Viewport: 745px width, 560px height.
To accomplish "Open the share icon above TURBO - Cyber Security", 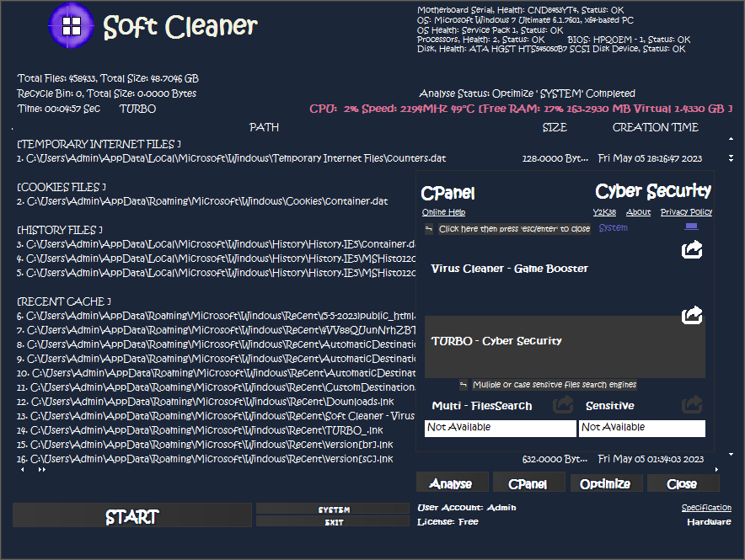I will 692,315.
